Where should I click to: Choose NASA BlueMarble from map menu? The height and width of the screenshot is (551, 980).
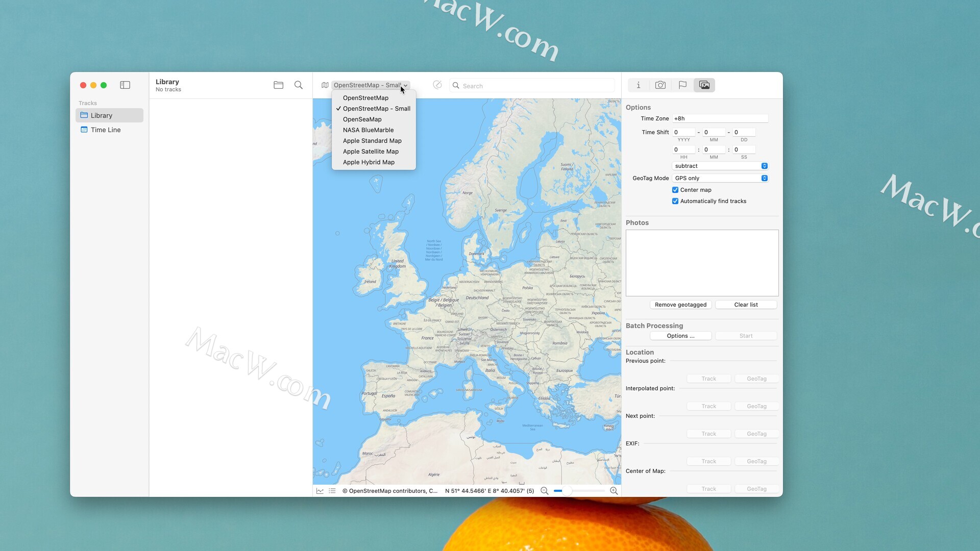pos(374,130)
